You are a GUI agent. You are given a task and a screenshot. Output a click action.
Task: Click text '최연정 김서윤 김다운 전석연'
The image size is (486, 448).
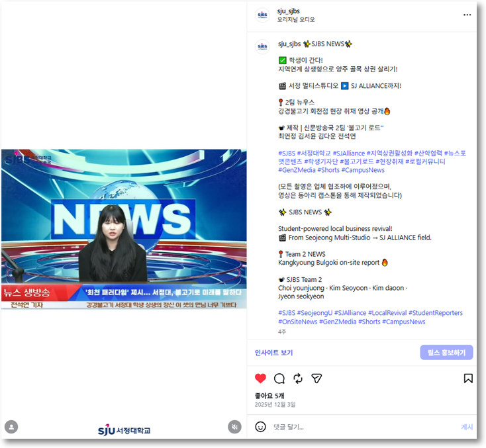point(316,136)
